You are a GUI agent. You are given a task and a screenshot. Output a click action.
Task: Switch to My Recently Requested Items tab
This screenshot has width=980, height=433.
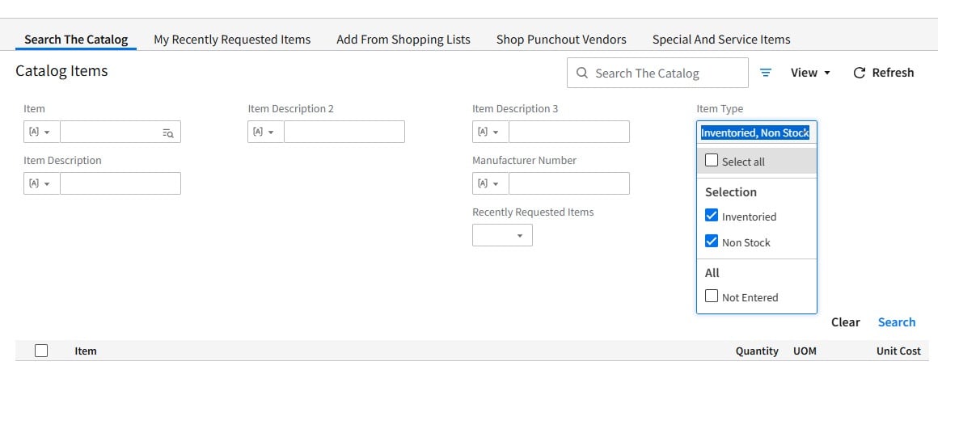(x=232, y=40)
